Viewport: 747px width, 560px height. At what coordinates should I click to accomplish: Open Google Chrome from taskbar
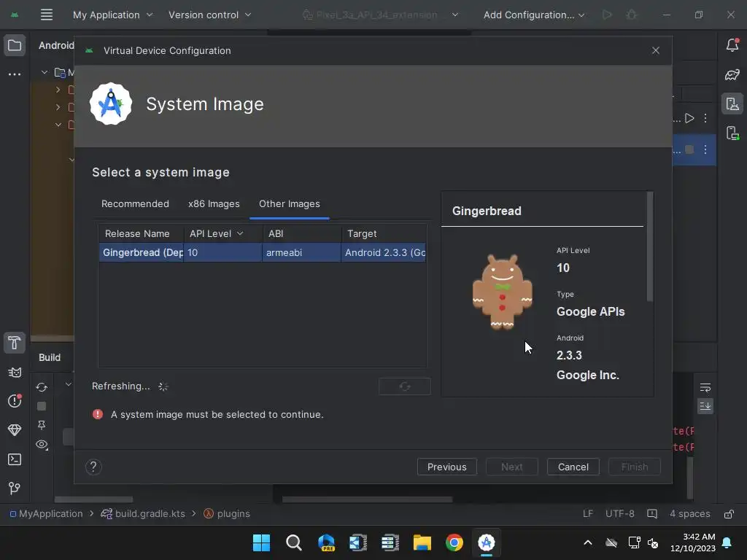point(454,542)
